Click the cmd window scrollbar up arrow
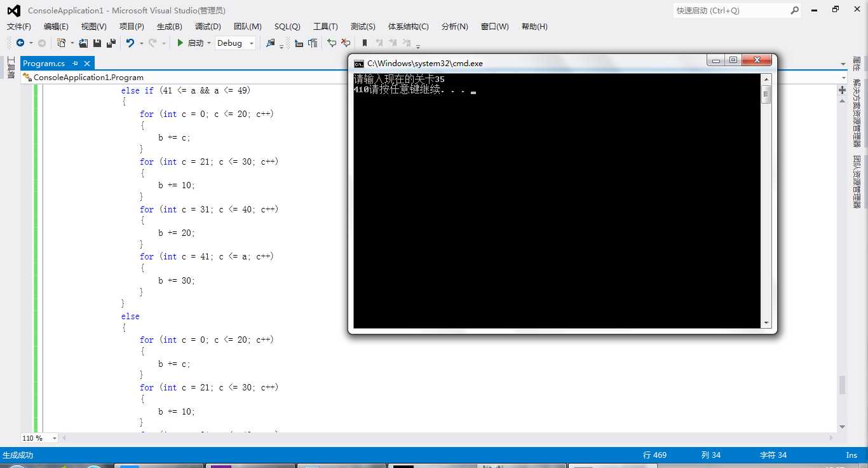This screenshot has width=868, height=468. [x=766, y=79]
